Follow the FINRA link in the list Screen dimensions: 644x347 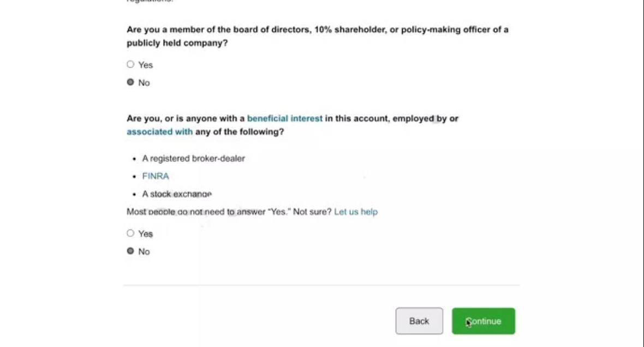[156, 176]
